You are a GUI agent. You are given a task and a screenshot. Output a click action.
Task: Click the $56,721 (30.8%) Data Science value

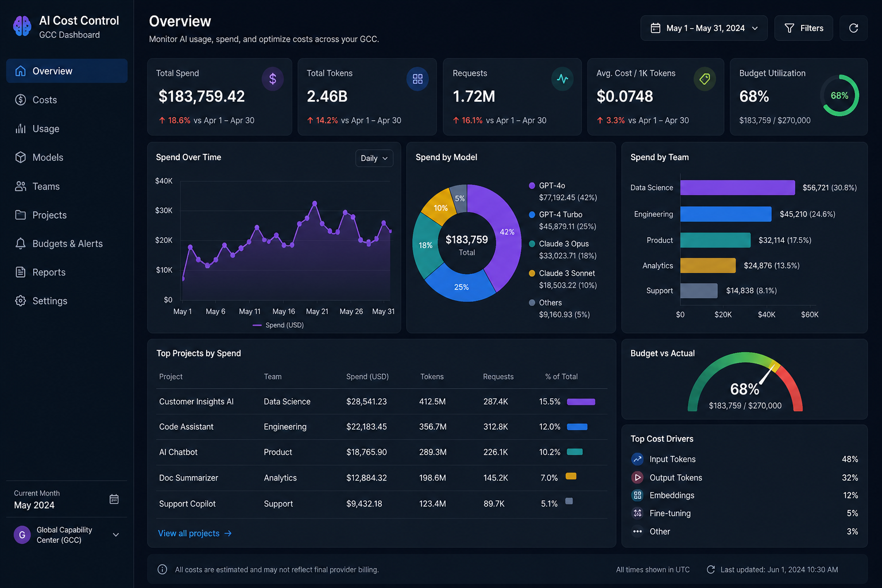tap(830, 188)
